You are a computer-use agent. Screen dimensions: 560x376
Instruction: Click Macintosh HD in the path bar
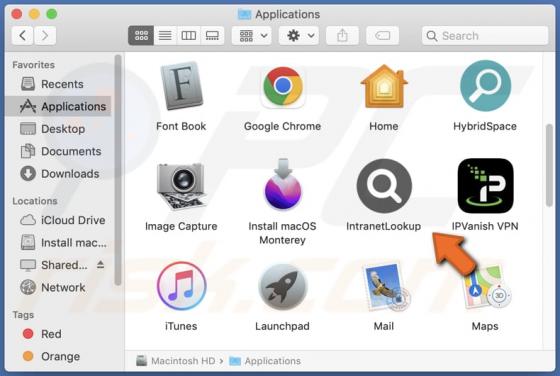point(176,361)
